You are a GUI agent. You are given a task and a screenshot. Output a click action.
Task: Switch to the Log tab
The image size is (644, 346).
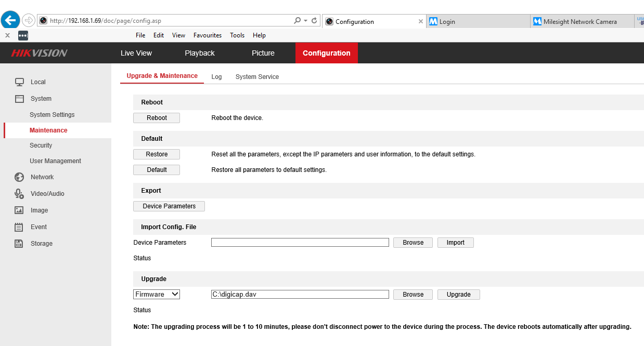[x=216, y=77]
